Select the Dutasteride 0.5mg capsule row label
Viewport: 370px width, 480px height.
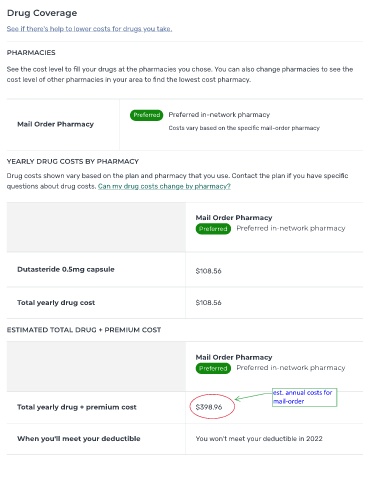coord(66,269)
